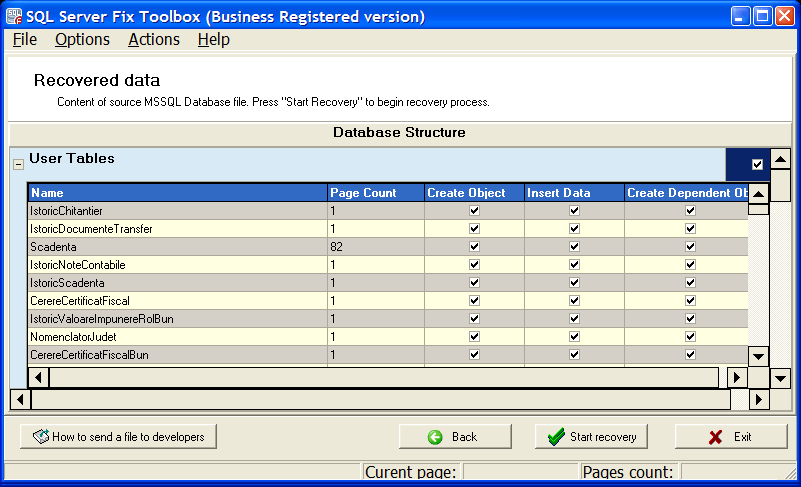Click outer panel scroll up arrow

780,159
